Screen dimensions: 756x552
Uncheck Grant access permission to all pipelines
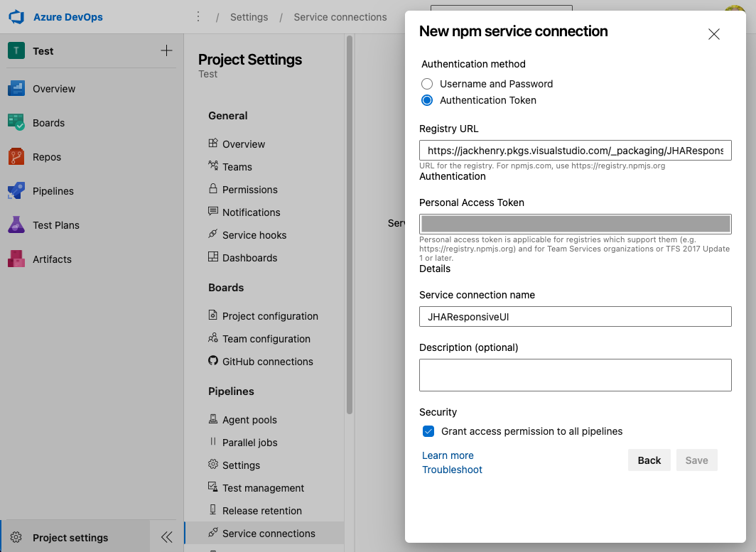pyautogui.click(x=428, y=431)
